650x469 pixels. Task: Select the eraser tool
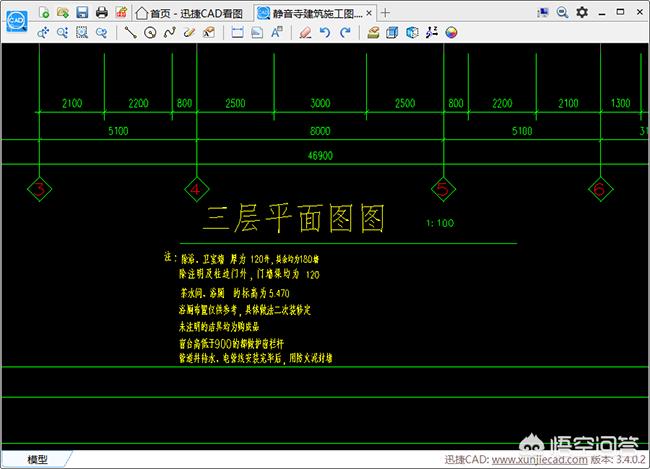pyautogui.click(x=306, y=32)
